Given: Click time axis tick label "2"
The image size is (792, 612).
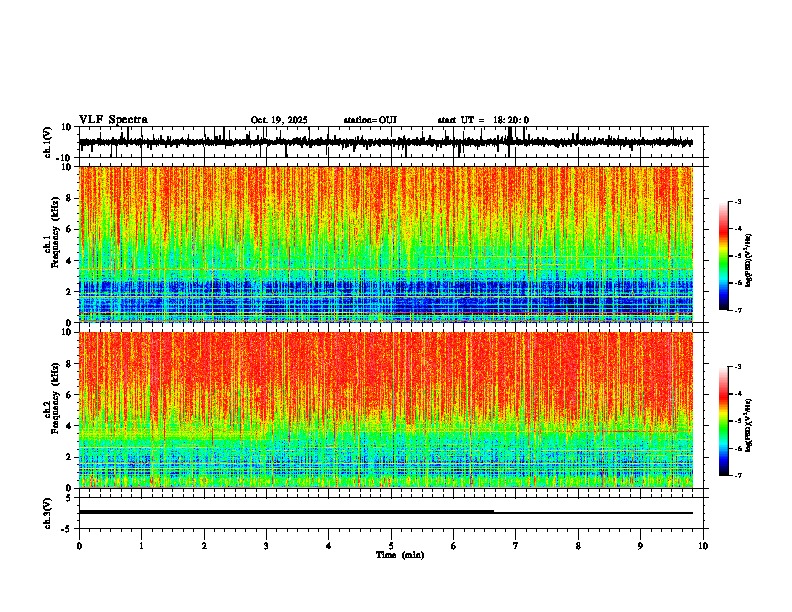Looking at the screenshot, I should [204, 546].
